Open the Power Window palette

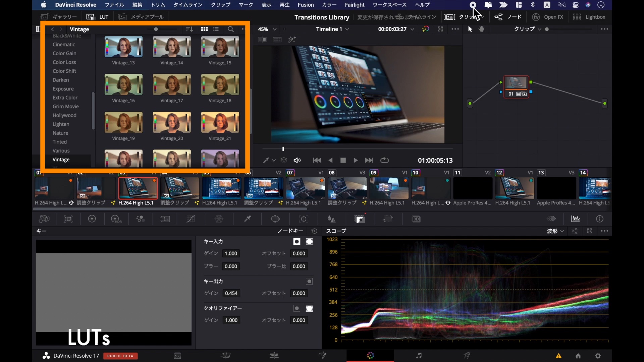click(275, 219)
